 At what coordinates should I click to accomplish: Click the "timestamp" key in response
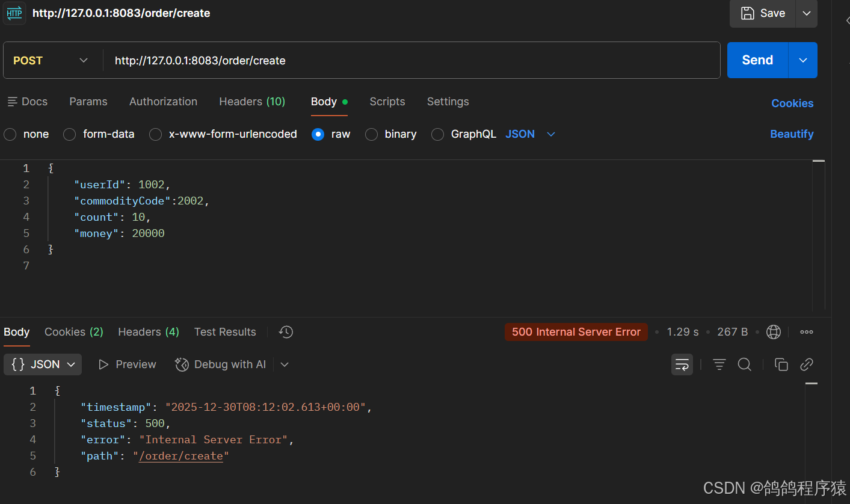[x=116, y=407]
